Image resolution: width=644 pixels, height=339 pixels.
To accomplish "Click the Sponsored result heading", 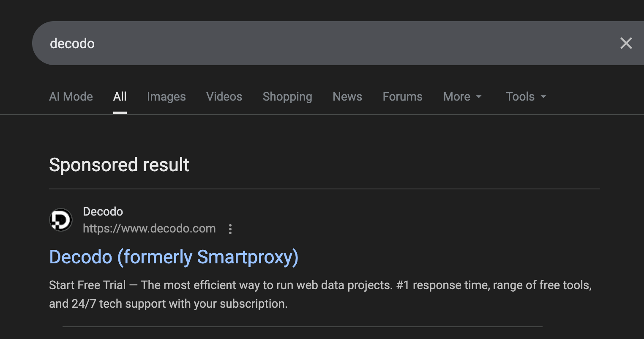I will tap(119, 165).
